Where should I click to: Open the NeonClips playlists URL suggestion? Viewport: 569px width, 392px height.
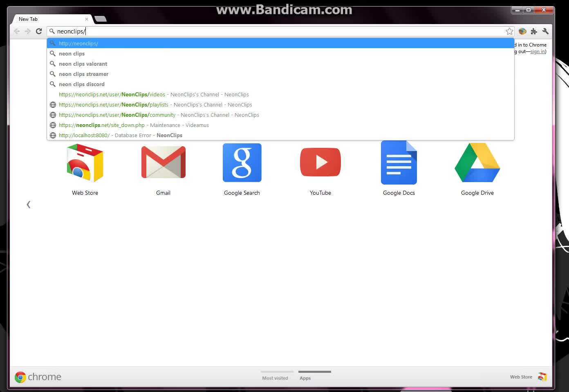click(280, 105)
